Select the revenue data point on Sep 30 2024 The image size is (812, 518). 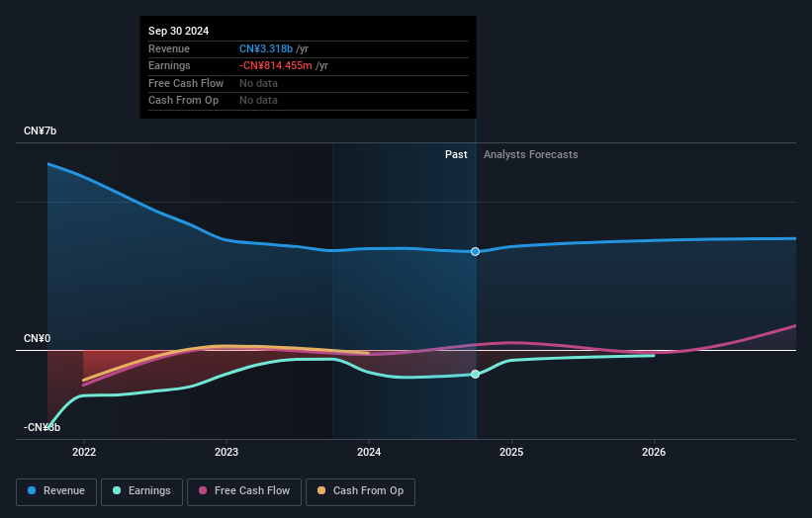(x=476, y=251)
